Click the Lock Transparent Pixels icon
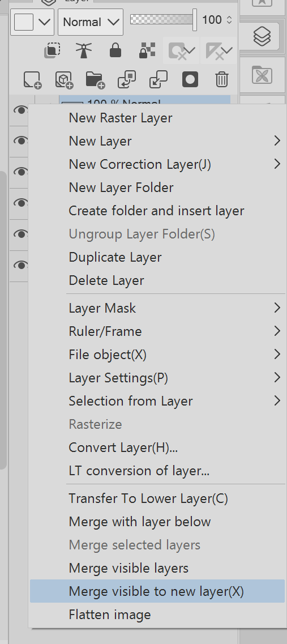287x644 pixels. 147,51
